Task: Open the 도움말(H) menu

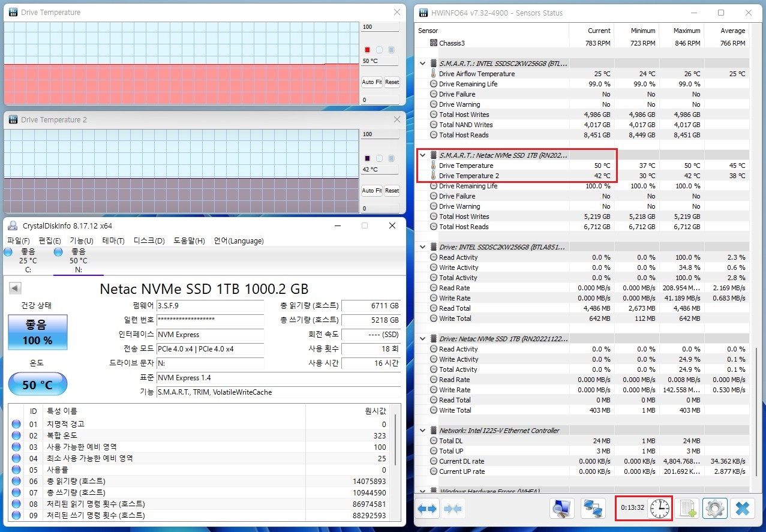Action: [x=189, y=241]
